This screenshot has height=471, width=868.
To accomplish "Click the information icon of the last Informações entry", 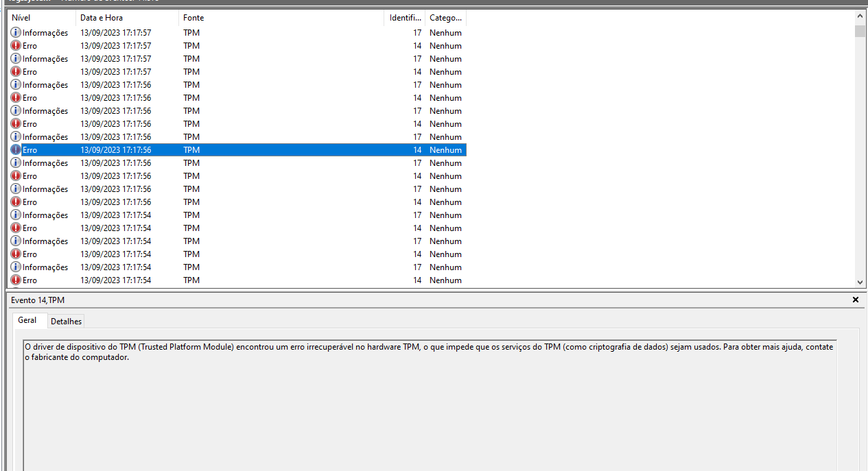I will click(x=16, y=267).
